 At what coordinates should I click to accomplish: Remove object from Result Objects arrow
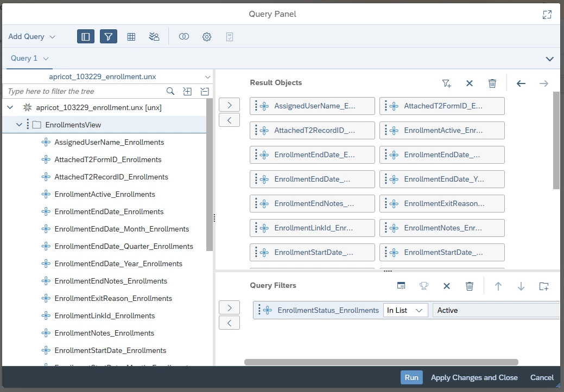tap(229, 120)
